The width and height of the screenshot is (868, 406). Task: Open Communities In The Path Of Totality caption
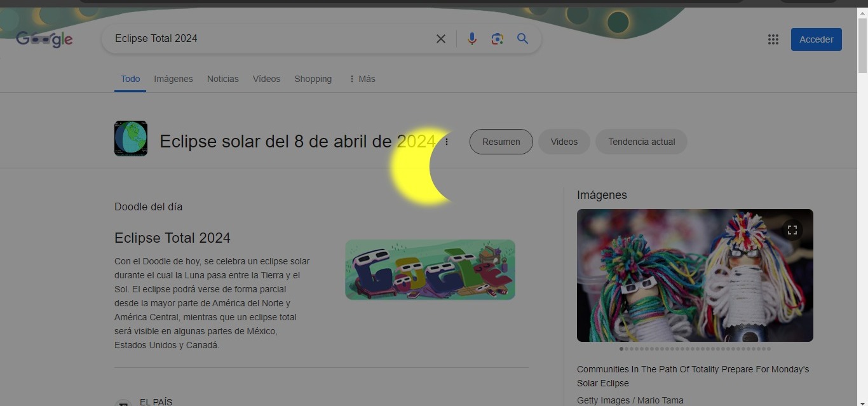click(x=693, y=376)
